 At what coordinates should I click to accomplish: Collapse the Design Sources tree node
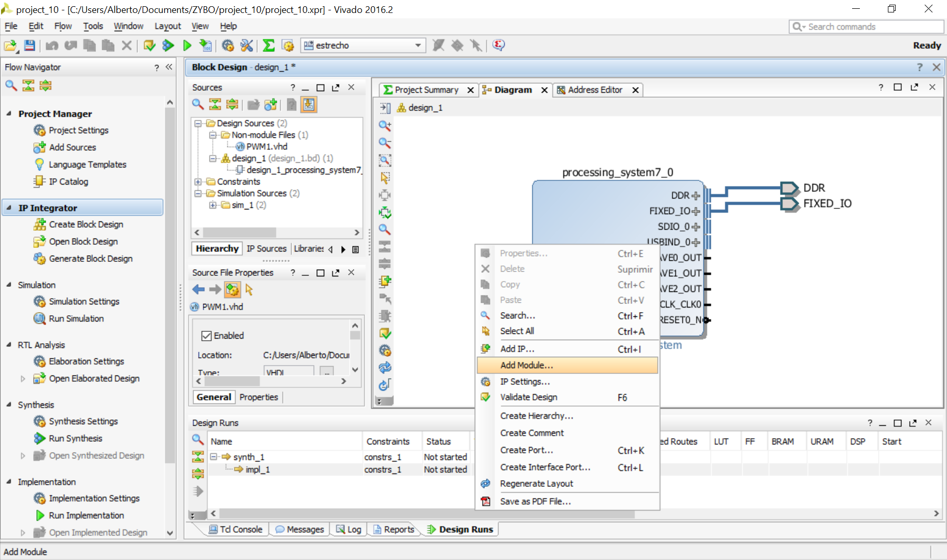198,123
